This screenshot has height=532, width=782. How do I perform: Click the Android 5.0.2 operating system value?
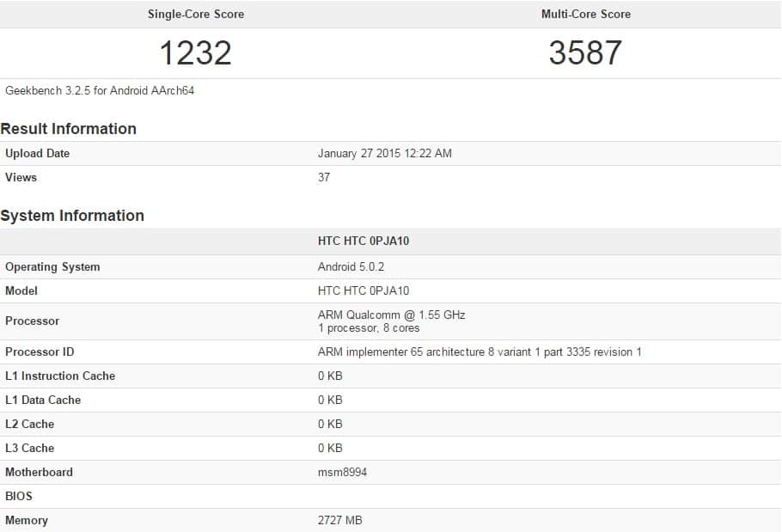click(351, 266)
